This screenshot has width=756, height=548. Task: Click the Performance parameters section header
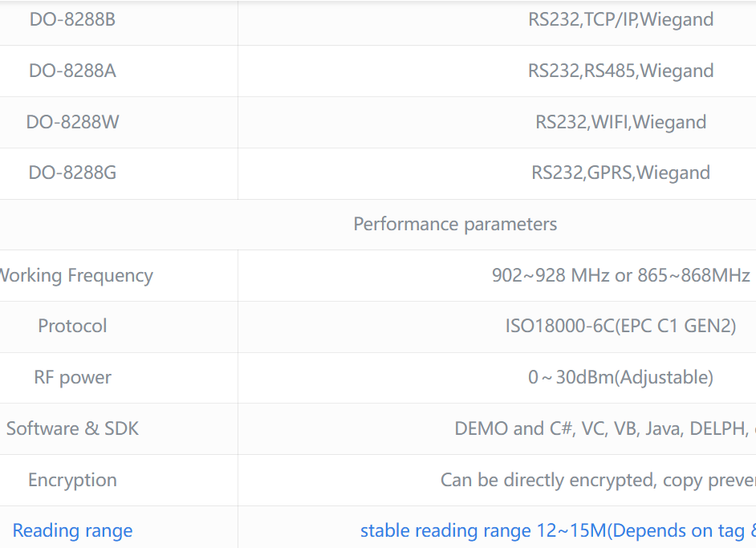455,224
